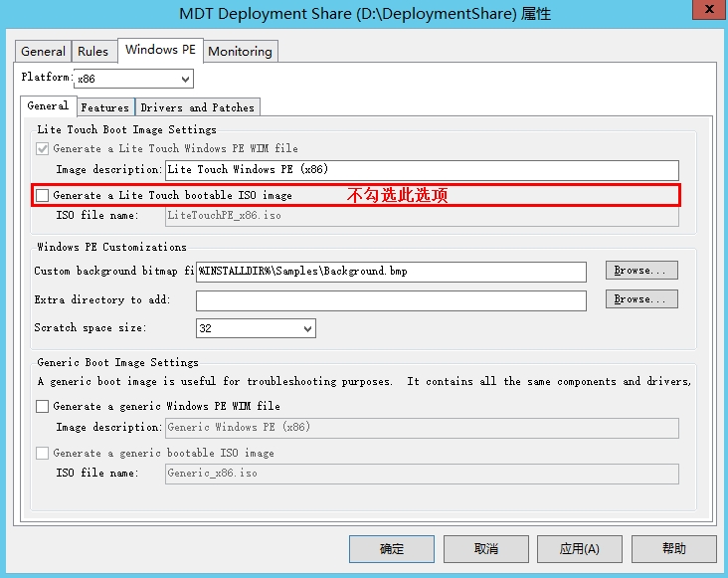The height and width of the screenshot is (578, 728).
Task: Cancel the dialog with 取消
Action: click(486, 549)
